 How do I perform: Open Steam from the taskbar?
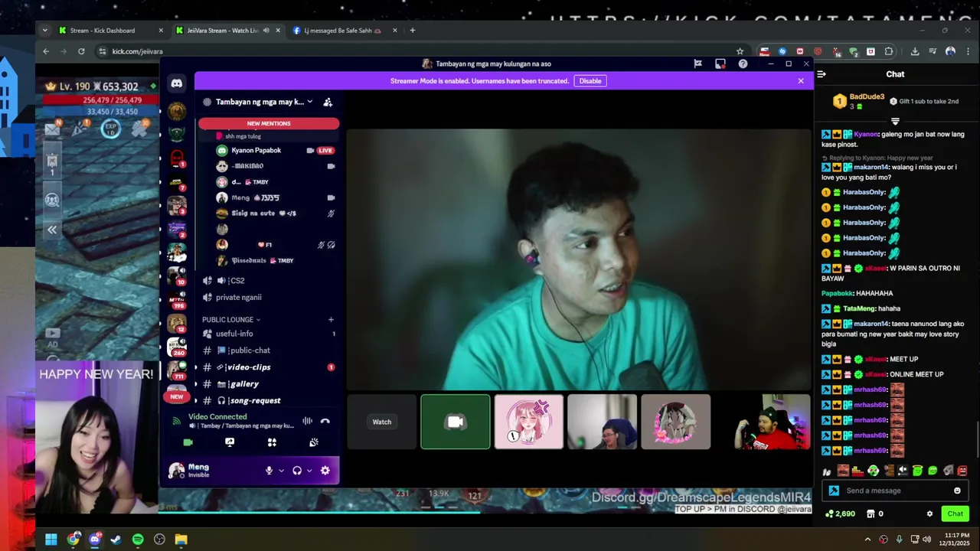(x=116, y=540)
